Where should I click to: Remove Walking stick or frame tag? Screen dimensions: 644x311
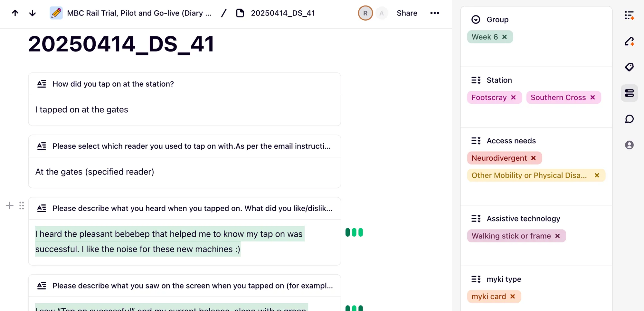[558, 236]
